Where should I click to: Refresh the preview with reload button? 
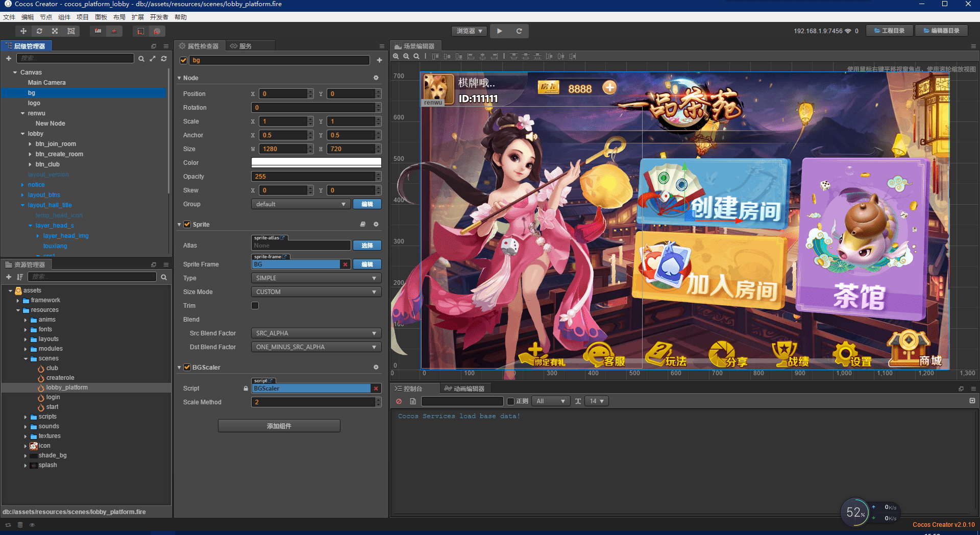519,31
